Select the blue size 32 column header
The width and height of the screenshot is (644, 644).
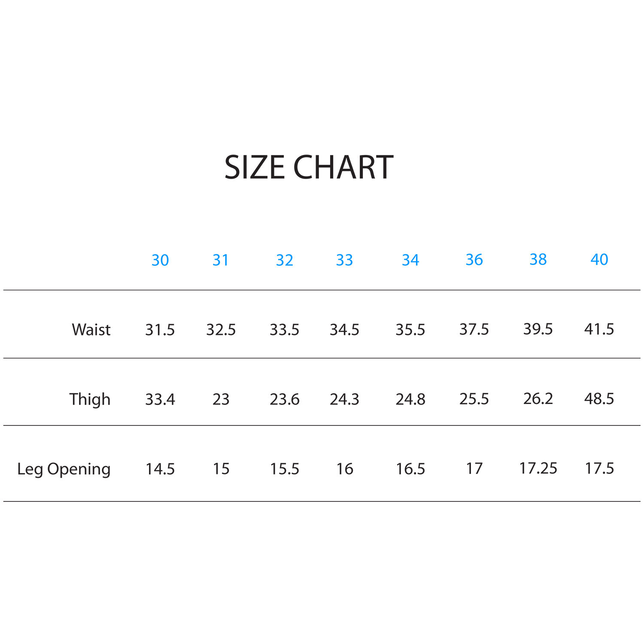point(284,260)
